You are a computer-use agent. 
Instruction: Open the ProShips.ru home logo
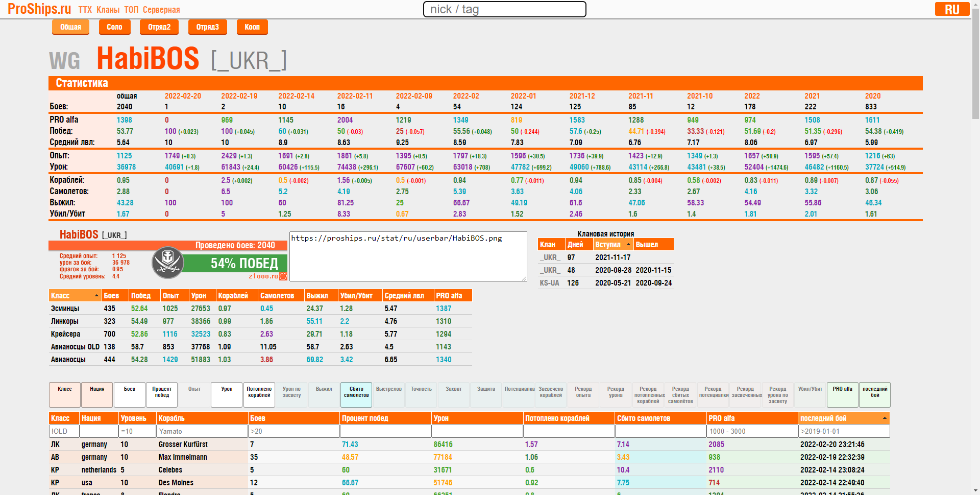pyautogui.click(x=39, y=9)
